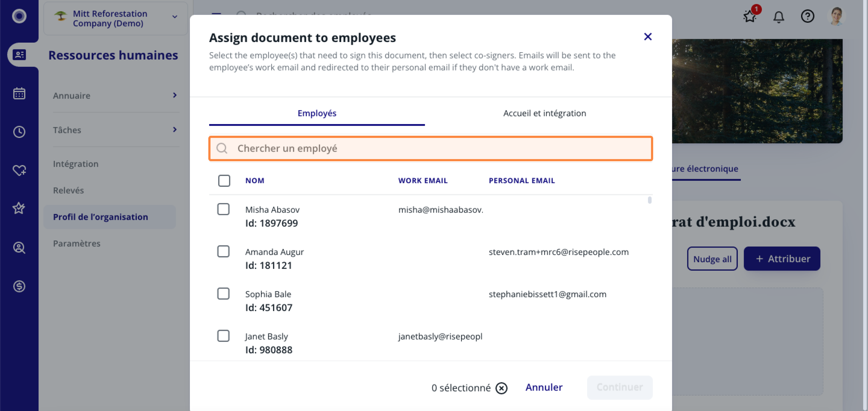
Task: Open the help question mark icon
Action: [807, 16]
